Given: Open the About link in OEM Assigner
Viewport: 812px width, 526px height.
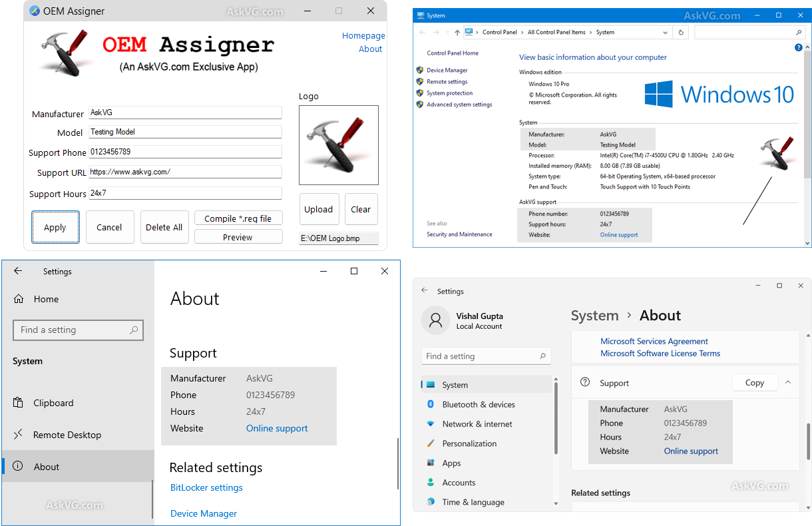Looking at the screenshot, I should click(x=371, y=49).
